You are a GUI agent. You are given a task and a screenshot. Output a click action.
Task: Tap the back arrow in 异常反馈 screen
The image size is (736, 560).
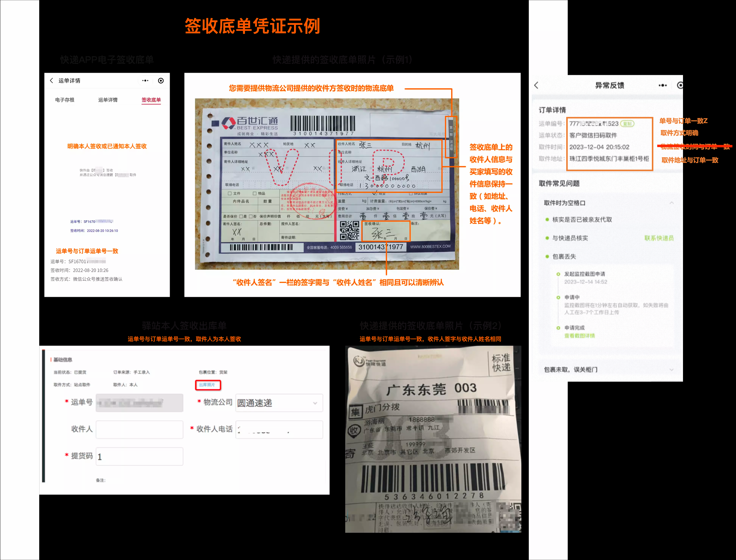click(536, 85)
